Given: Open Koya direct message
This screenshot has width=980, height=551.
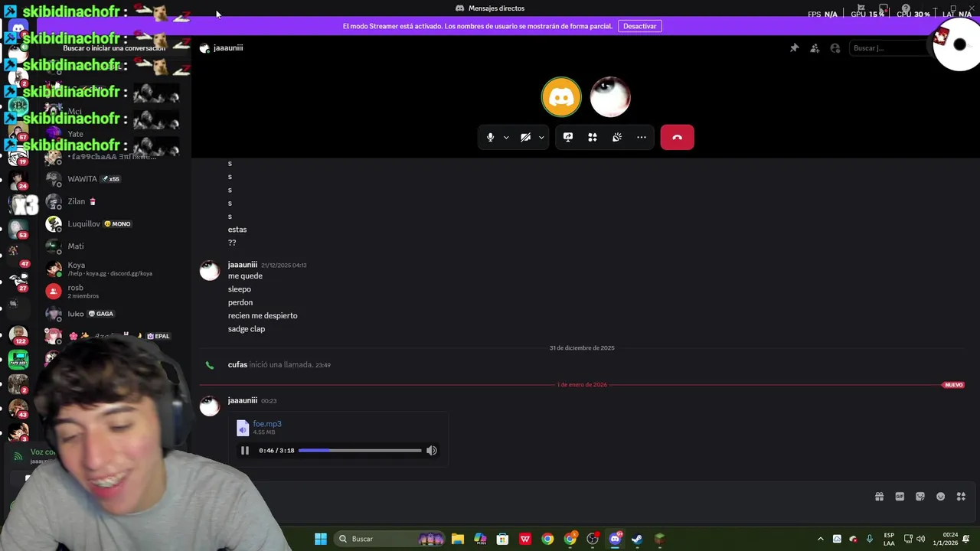Looking at the screenshot, I should pyautogui.click(x=113, y=269).
